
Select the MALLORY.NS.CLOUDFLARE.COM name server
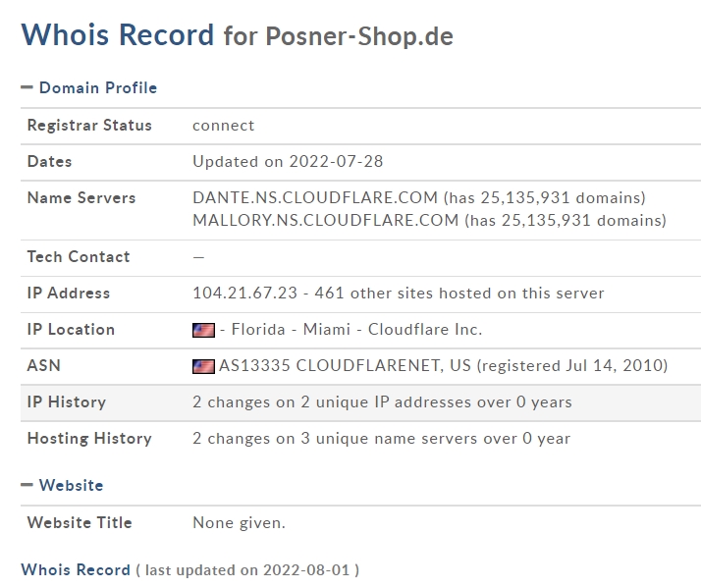point(326,220)
